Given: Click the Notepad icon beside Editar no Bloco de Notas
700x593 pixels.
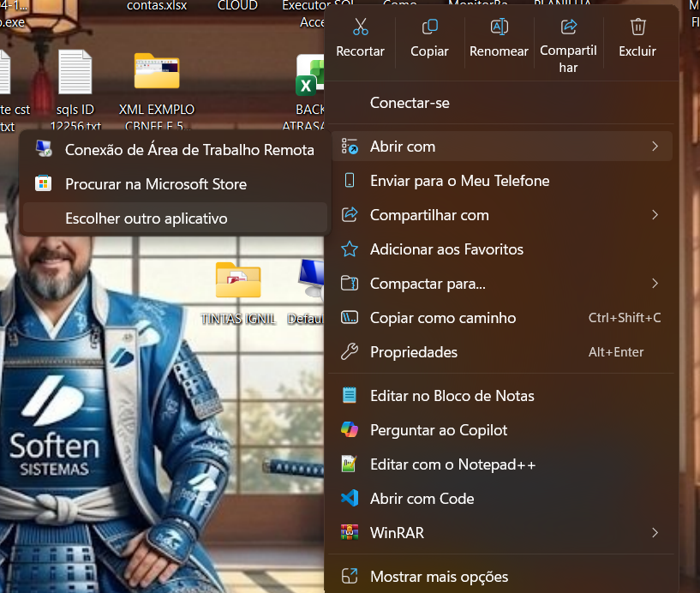Looking at the screenshot, I should coord(350,395).
